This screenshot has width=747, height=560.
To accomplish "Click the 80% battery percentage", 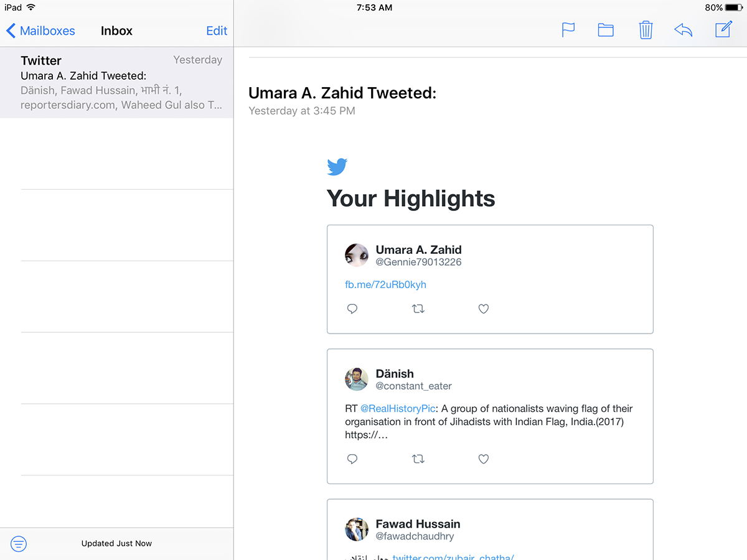I will coord(714,7).
